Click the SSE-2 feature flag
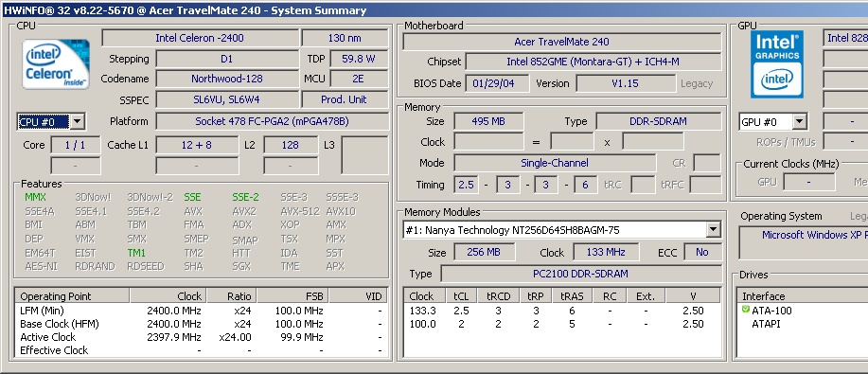The width and height of the screenshot is (868, 374). coord(245,197)
